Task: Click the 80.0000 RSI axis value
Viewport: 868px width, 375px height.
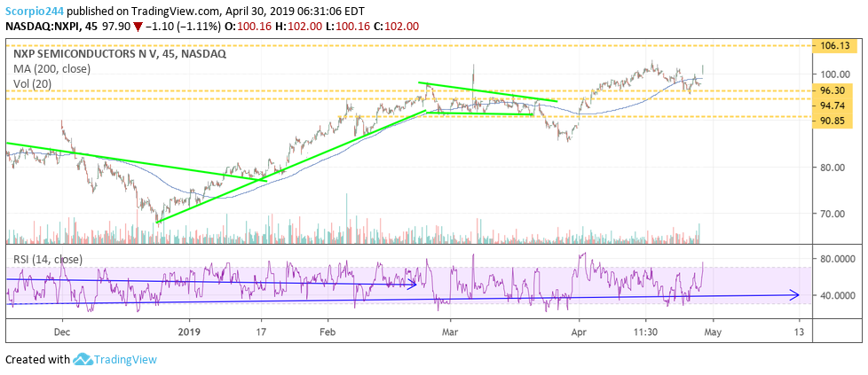Action: click(x=840, y=258)
